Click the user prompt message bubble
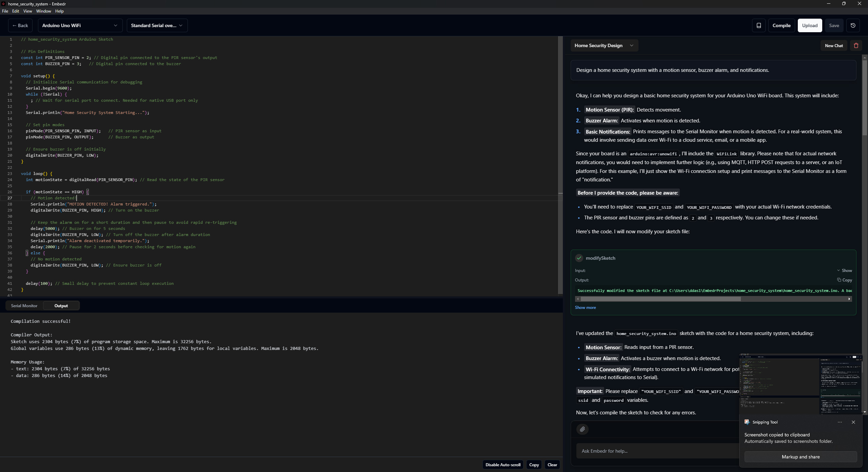Screen dimensions: 868x472 click(x=713, y=70)
